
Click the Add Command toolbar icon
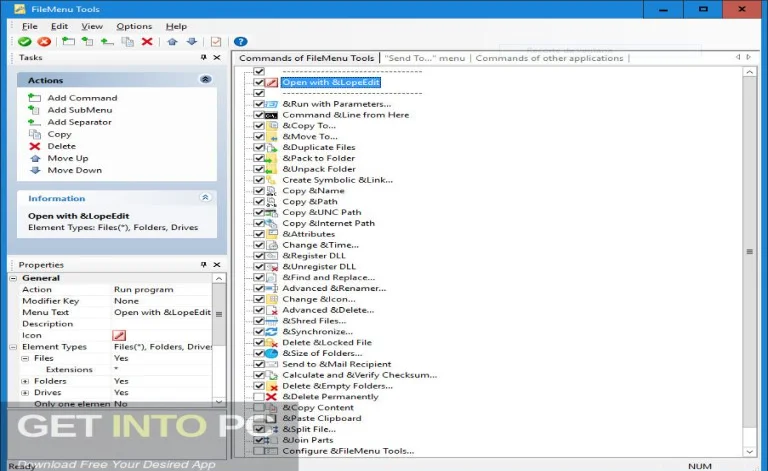(68, 42)
